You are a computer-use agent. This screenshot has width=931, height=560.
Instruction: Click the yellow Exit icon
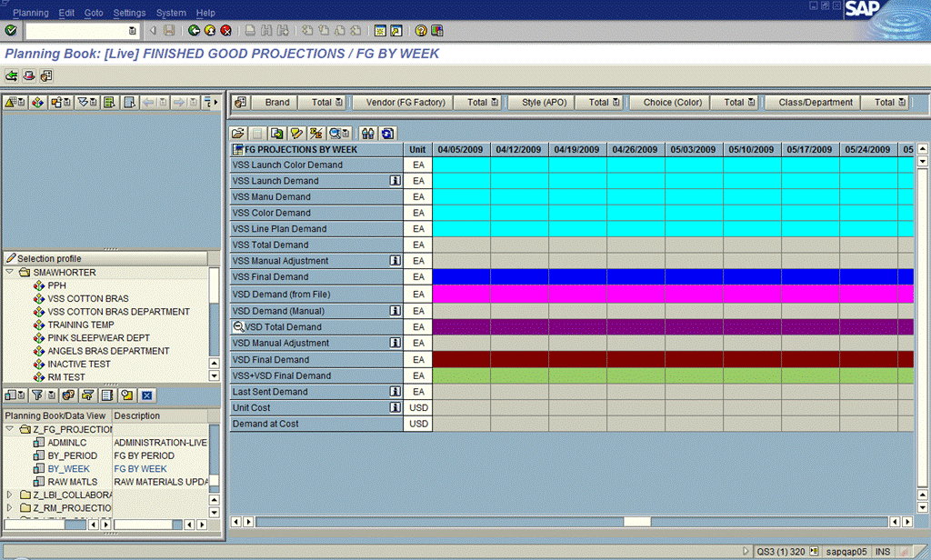pyautogui.click(x=210, y=30)
